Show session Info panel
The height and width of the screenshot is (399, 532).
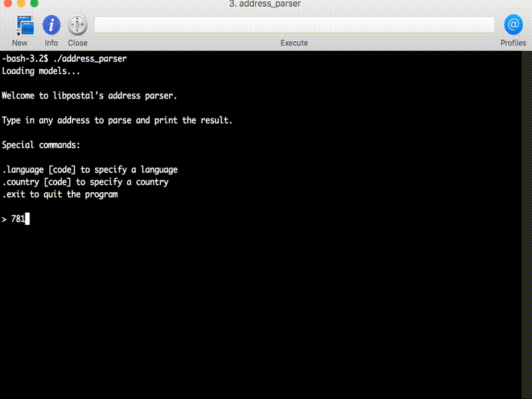[51, 25]
